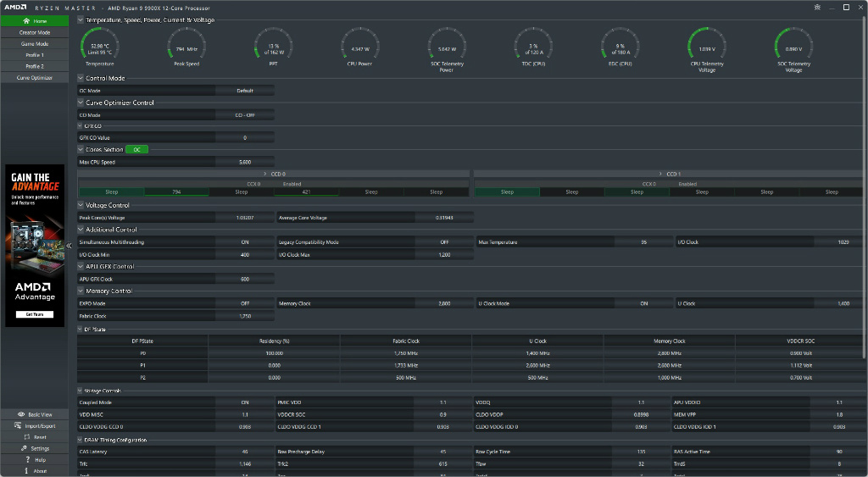Collapse the Cores Section chevron
The height and width of the screenshot is (477, 868).
coord(81,149)
